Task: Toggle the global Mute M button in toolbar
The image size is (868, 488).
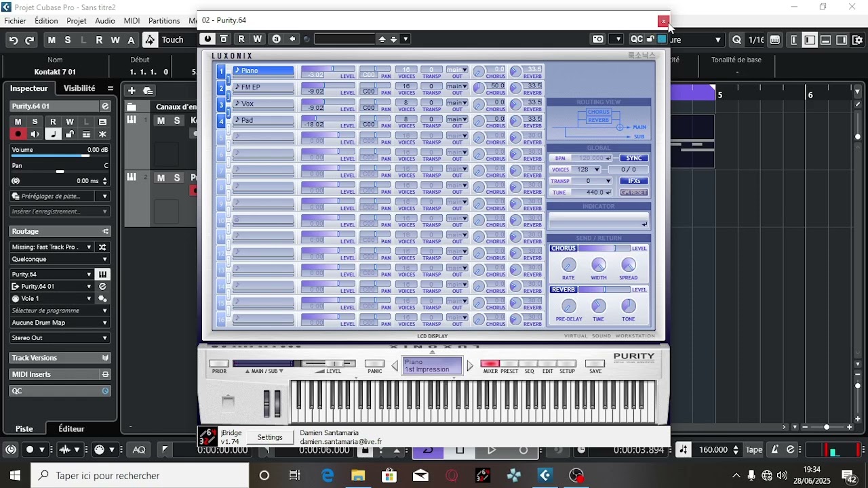Action: 52,40
